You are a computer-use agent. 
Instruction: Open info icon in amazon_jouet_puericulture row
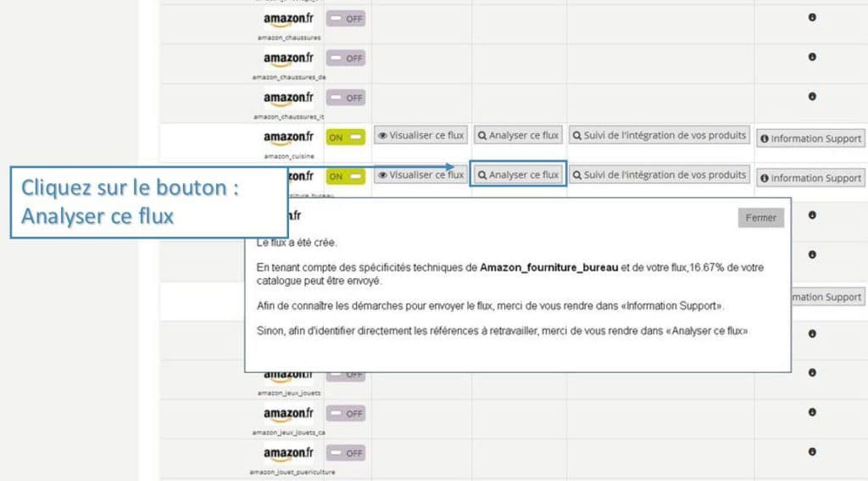pyautogui.click(x=812, y=451)
